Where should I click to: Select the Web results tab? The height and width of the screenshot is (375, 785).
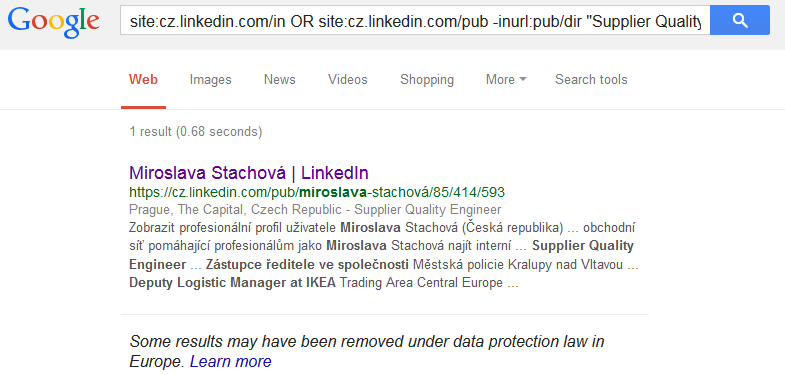pyautogui.click(x=143, y=80)
